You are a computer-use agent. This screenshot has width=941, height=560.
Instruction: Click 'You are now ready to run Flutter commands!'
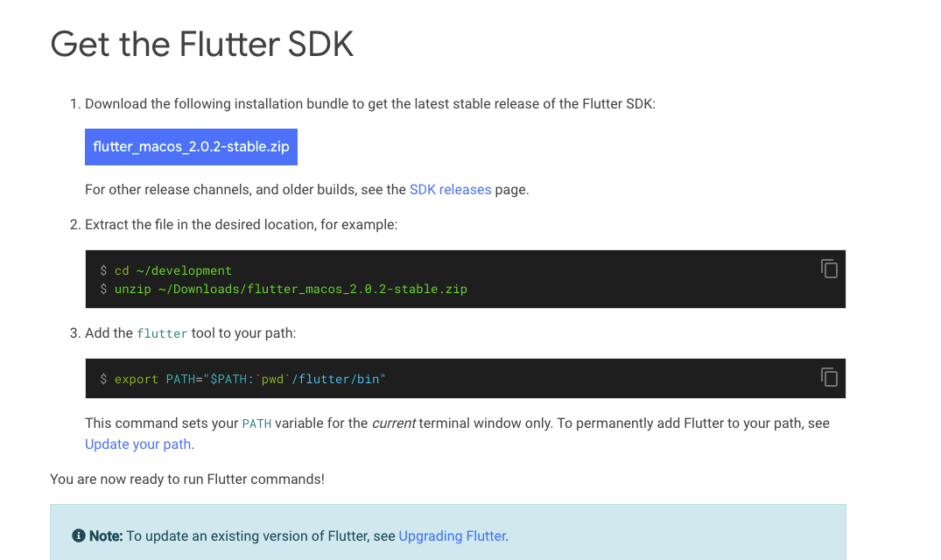(187, 479)
